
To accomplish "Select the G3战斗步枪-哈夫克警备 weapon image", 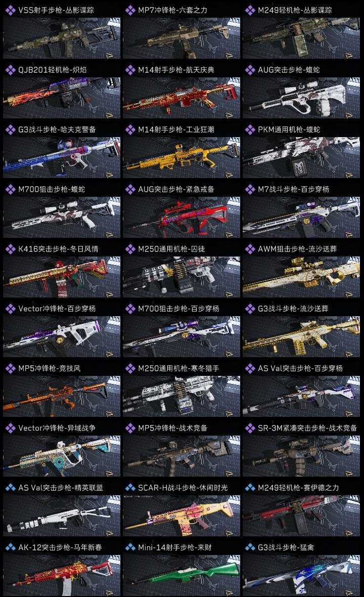I will [x=62, y=157].
